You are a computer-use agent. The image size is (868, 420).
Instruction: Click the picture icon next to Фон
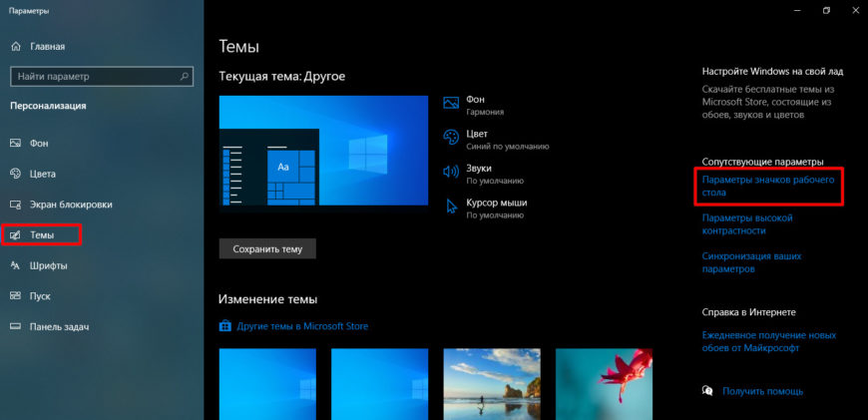451,103
